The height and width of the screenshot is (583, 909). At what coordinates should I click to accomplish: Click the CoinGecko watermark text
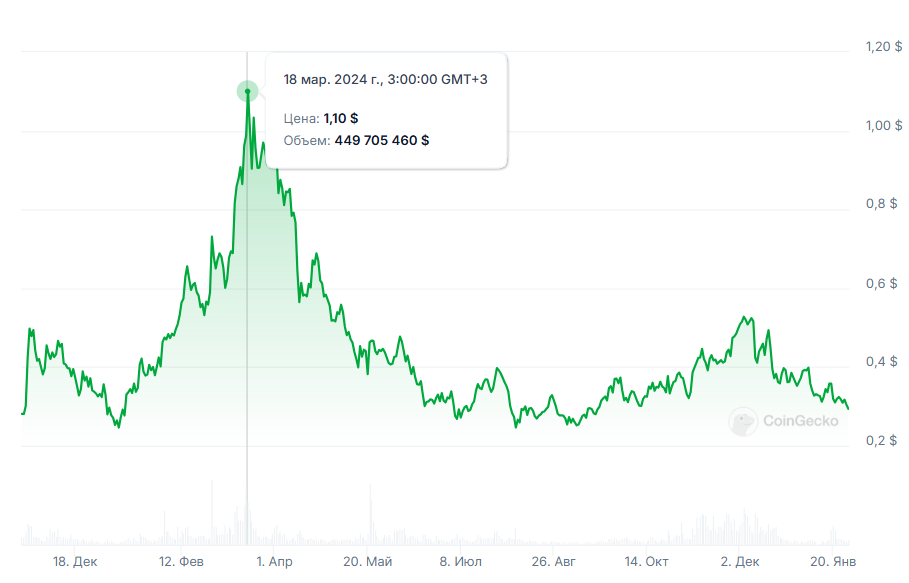[800, 421]
